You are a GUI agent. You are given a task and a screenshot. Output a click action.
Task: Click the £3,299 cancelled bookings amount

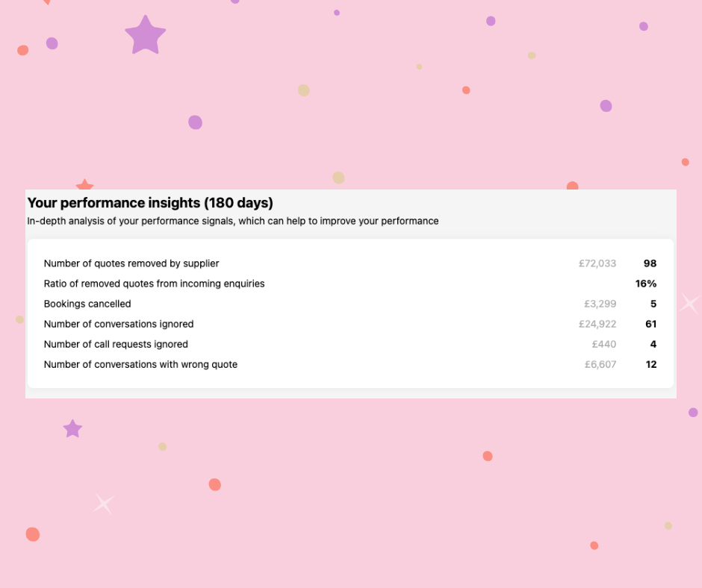[600, 304]
